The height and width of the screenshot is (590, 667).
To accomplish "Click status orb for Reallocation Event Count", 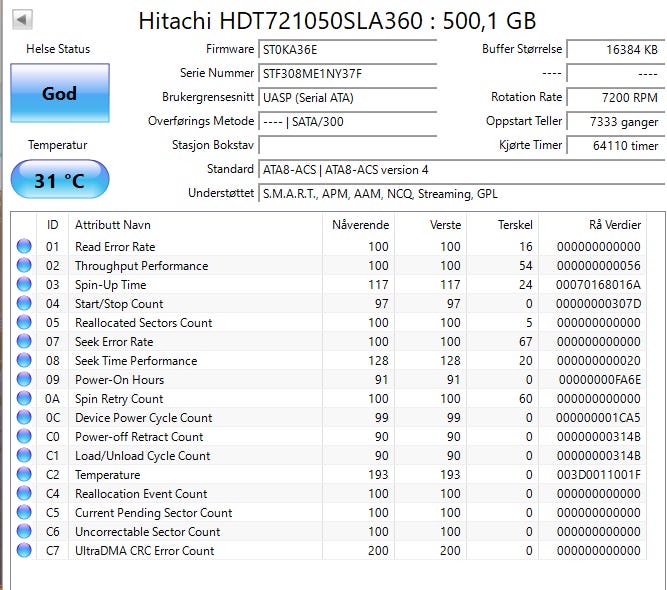I will coord(24,493).
